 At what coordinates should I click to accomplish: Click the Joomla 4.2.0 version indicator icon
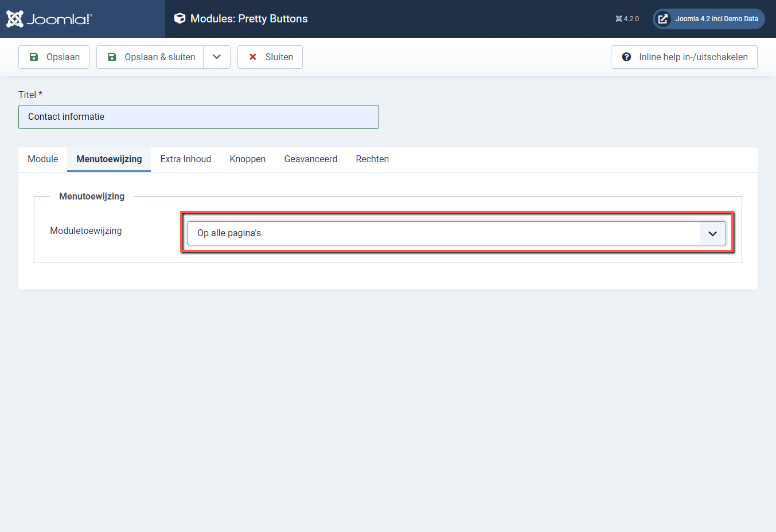(x=618, y=18)
